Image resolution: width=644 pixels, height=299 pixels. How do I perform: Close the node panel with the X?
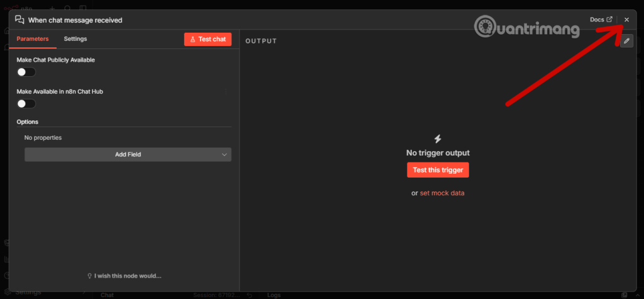coord(626,20)
